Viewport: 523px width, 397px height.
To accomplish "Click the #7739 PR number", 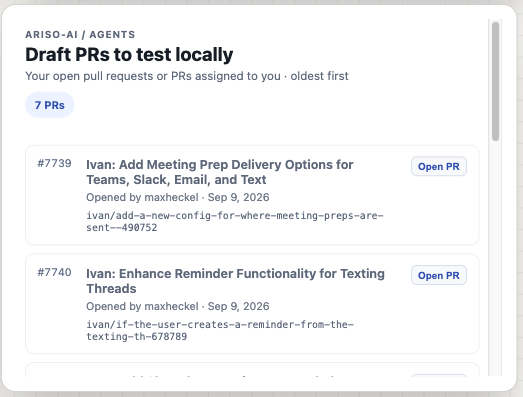I will coord(54,163).
